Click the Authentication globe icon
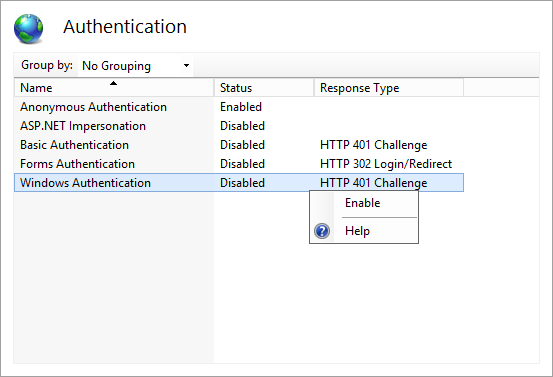The image size is (553, 377). click(x=29, y=29)
